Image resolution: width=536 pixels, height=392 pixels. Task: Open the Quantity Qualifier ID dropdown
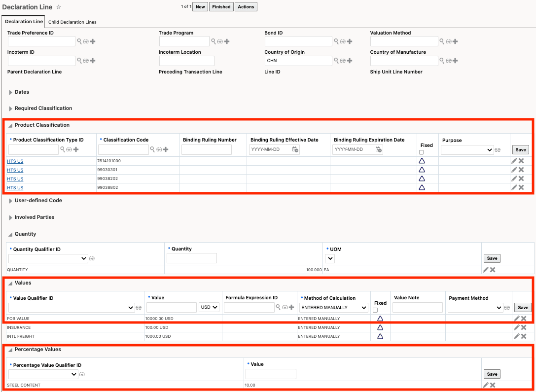tap(48, 259)
